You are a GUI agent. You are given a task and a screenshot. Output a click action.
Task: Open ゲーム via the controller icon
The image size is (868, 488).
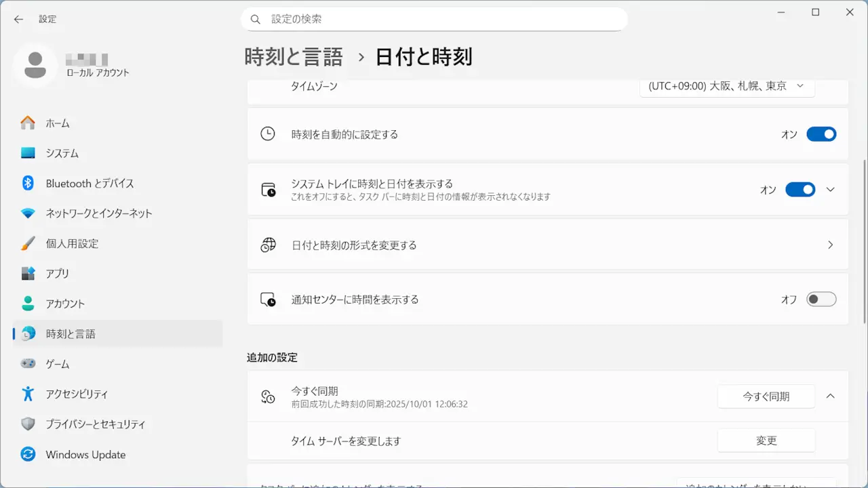28,364
